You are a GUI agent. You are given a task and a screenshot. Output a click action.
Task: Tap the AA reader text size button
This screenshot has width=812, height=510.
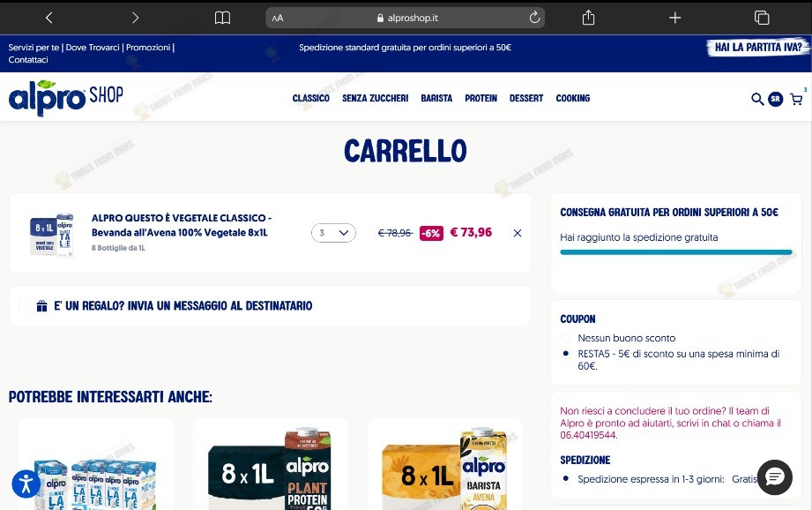(278, 19)
